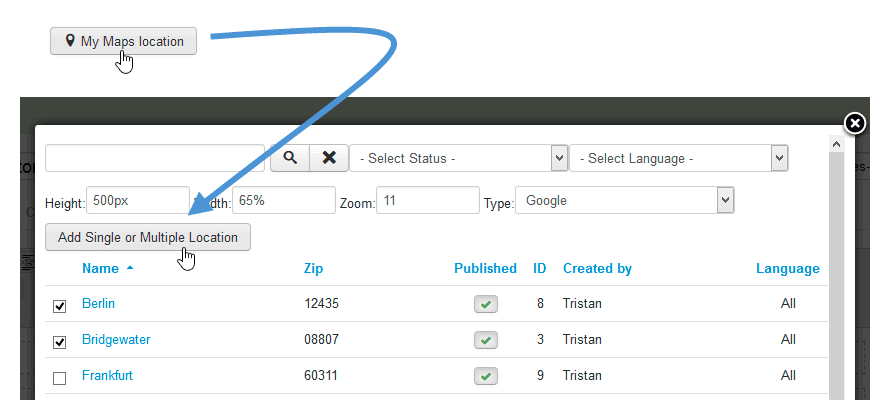The height and width of the screenshot is (400, 890).
Task: Uncheck the Berlin location checkbox
Action: (59, 306)
